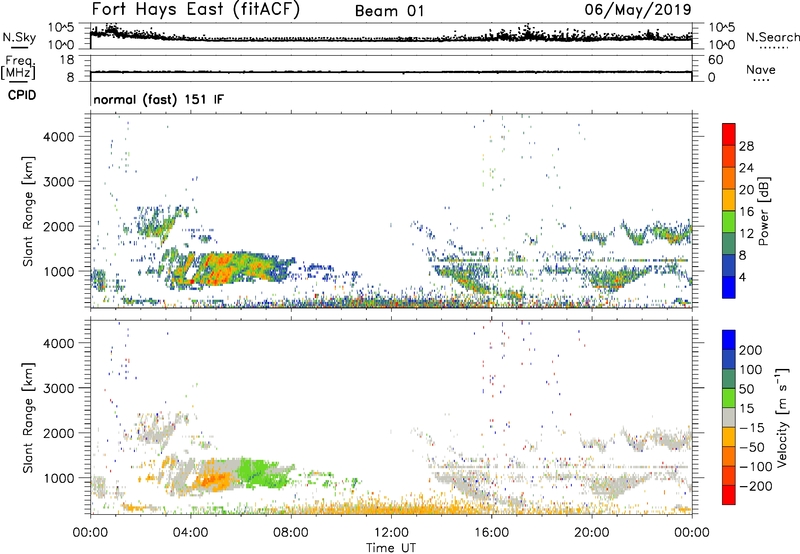Click the gray Velocity colorbar segment between 15 and -15

pyautogui.click(x=729, y=417)
